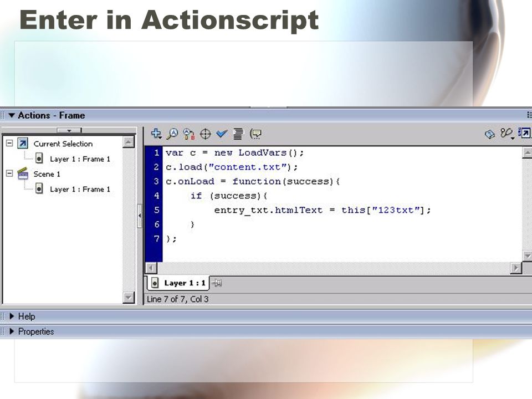Run Check Syntax checkmark icon

coord(222,134)
